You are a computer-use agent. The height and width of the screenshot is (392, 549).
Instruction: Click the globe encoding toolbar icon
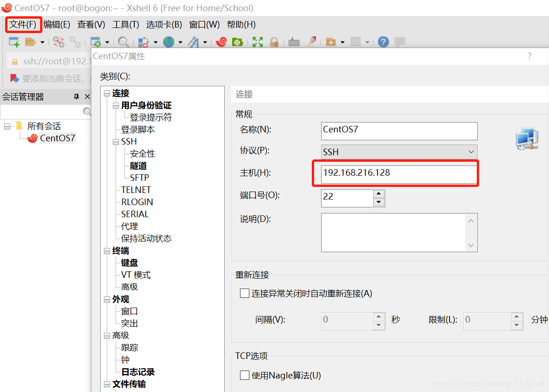[169, 42]
